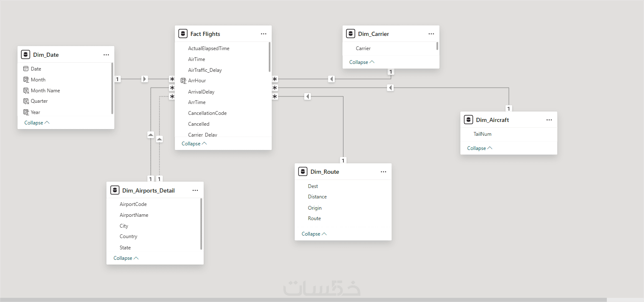
Task: Click the calendar icon next to Date field
Action: tap(26, 69)
